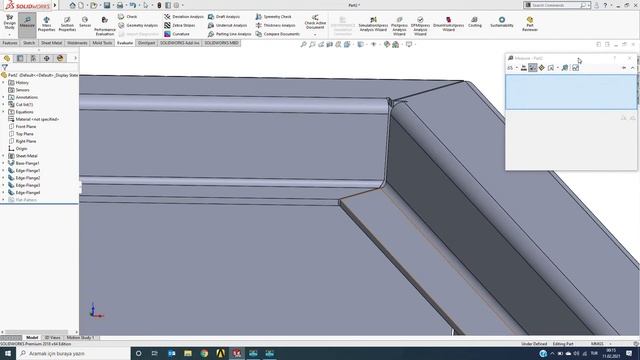Open Geometry Analysis
The height and width of the screenshot is (360, 640).
click(138, 25)
